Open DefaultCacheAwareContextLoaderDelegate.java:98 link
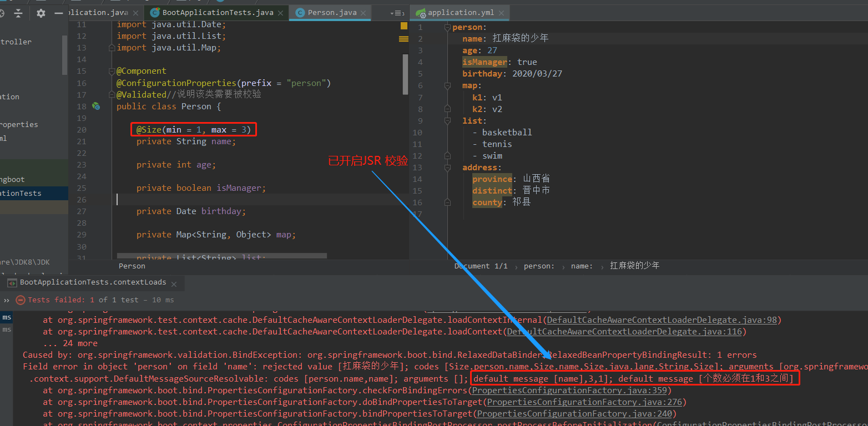 [663, 320]
